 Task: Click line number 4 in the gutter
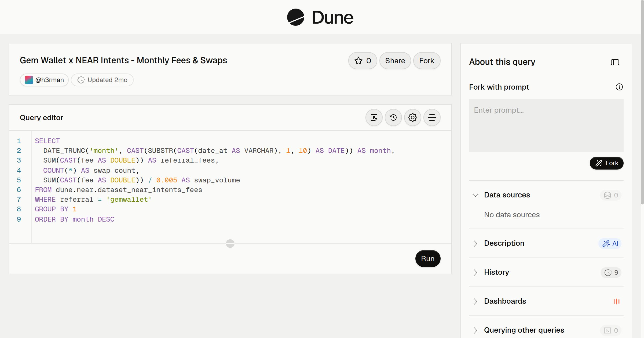click(x=19, y=170)
